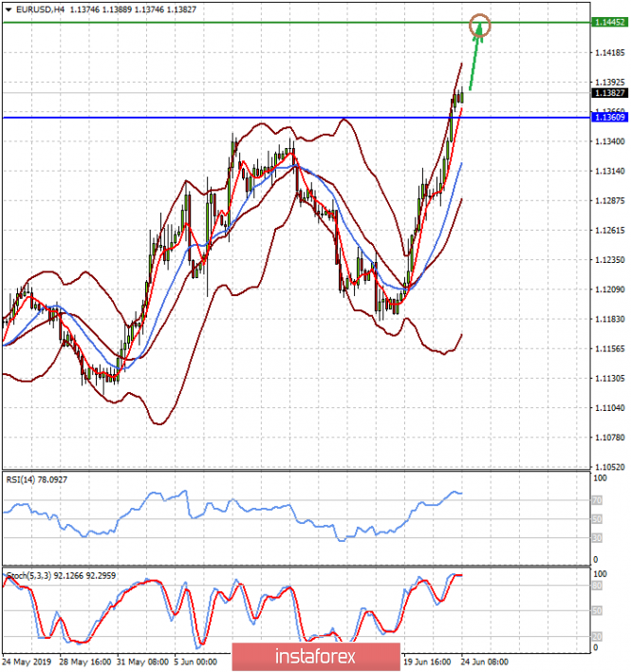631x672 pixels.
Task: Click the 1.14185 price axis label
Action: (608, 53)
